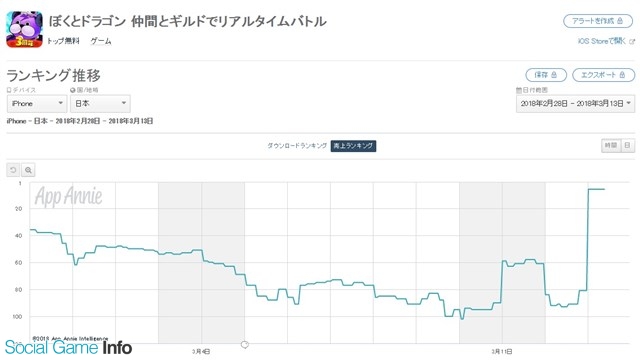
Task: Toggle daily 日 granularity
Action: (x=628, y=146)
